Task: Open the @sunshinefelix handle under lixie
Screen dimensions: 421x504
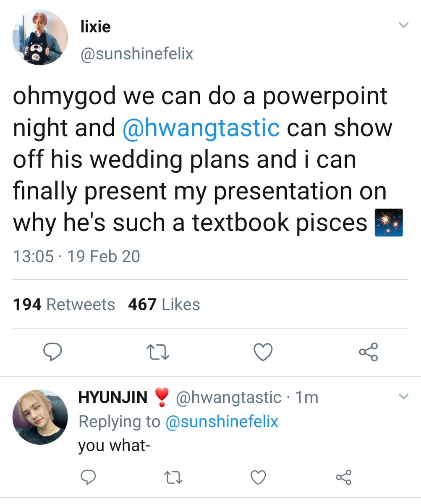Action: [136, 54]
